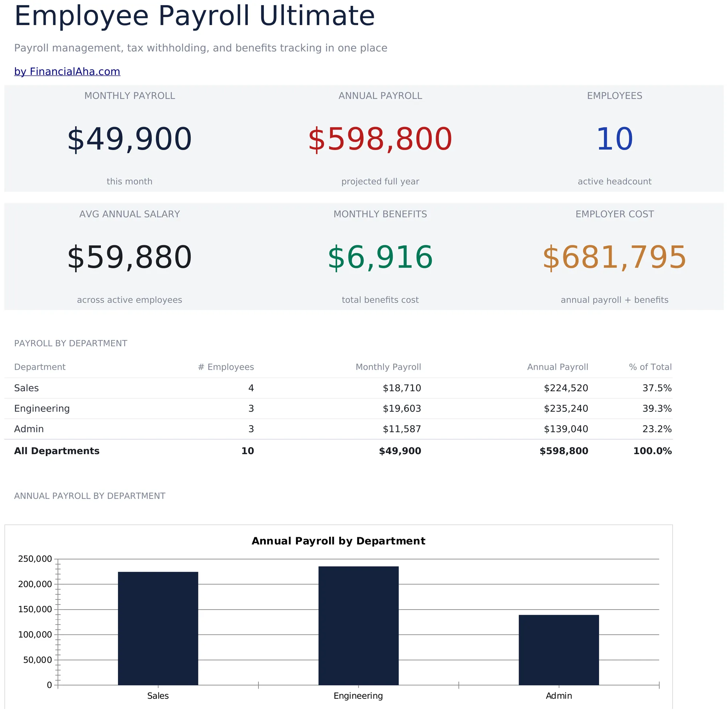Select the Engineering department row name
Screen dimensions: 728x713
[42, 409]
